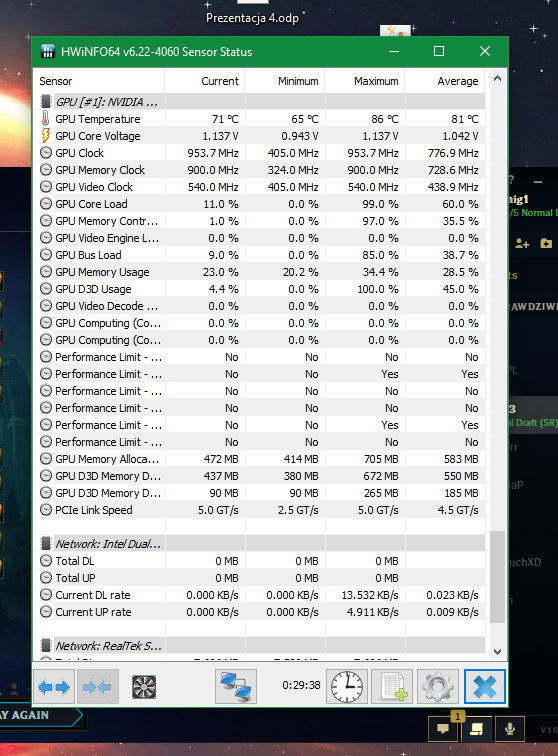558x756 pixels.
Task: Click the vertical scrollbar thumb
Action: (498, 577)
